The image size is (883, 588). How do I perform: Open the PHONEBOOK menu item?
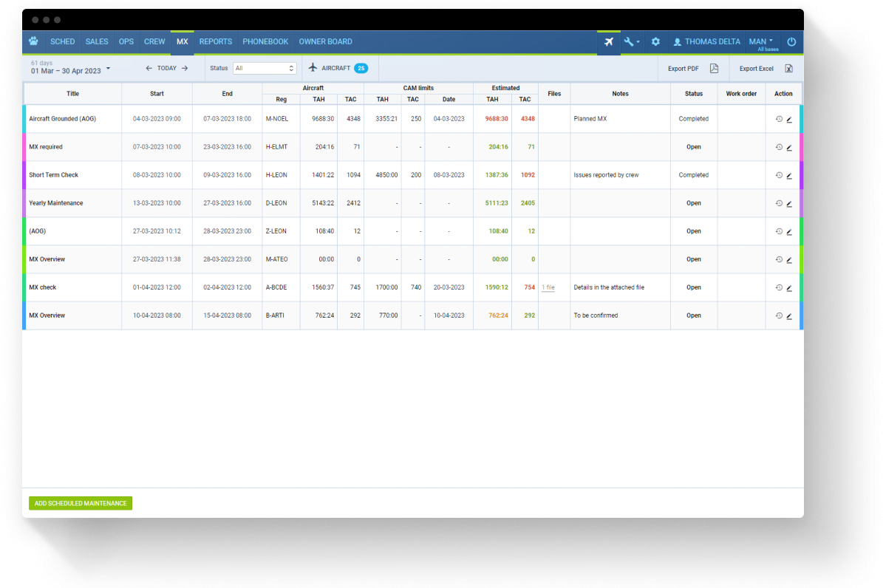pyautogui.click(x=265, y=42)
